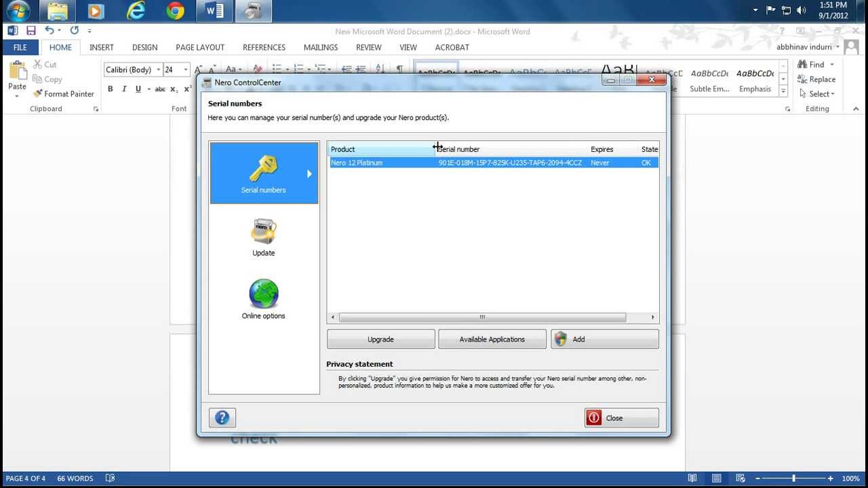Click the State column header
This screenshot has height=488, width=868.
coord(649,149)
